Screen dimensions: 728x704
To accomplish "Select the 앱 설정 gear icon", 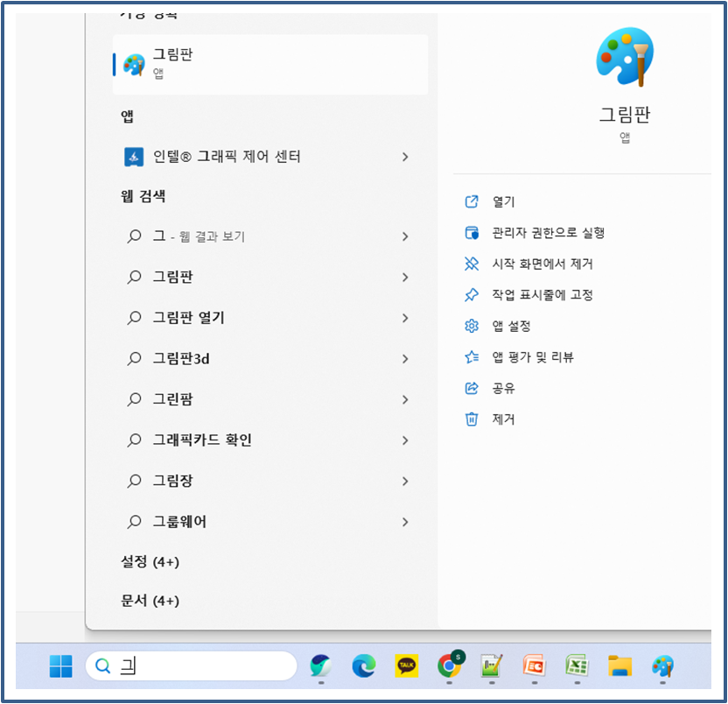I will pyautogui.click(x=472, y=326).
